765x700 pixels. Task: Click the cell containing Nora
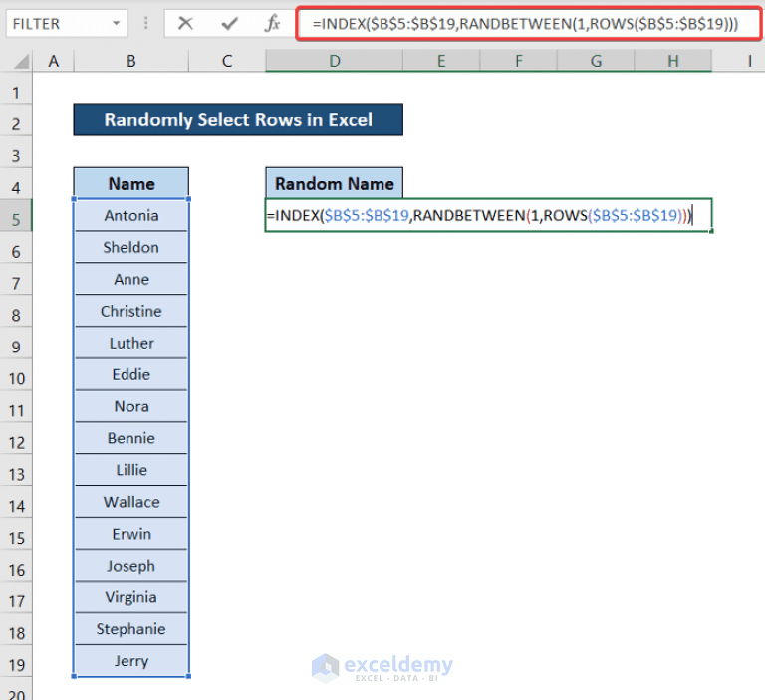(x=131, y=406)
